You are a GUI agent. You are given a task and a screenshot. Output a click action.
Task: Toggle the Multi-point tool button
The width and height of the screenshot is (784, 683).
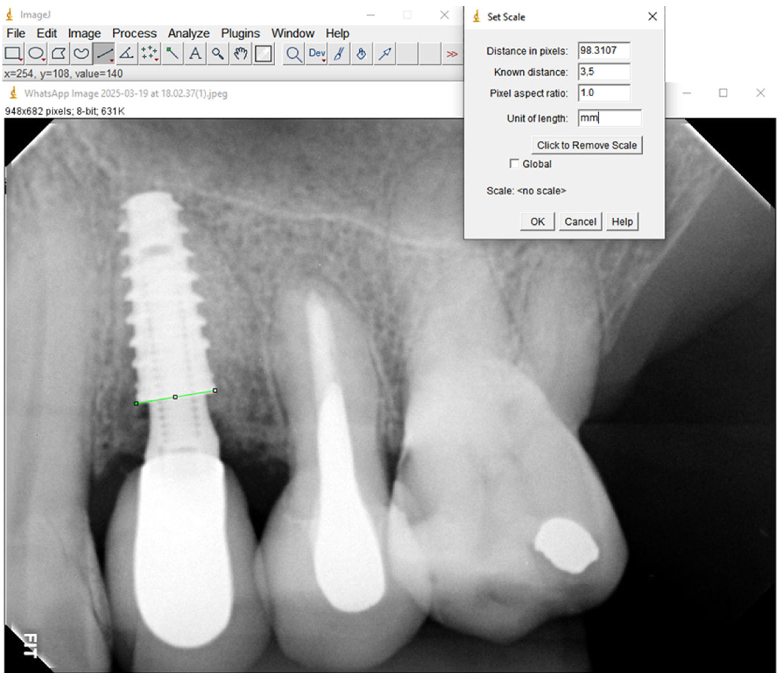149,54
